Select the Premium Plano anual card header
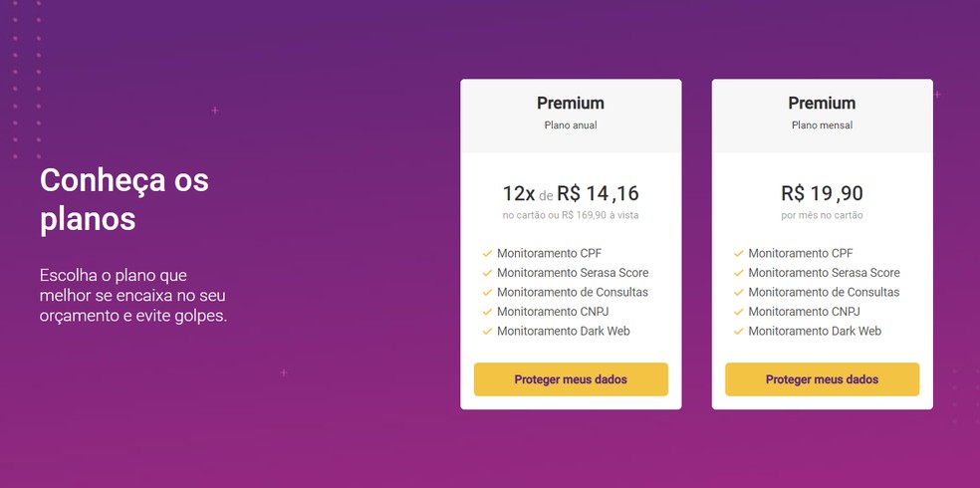 (x=571, y=114)
